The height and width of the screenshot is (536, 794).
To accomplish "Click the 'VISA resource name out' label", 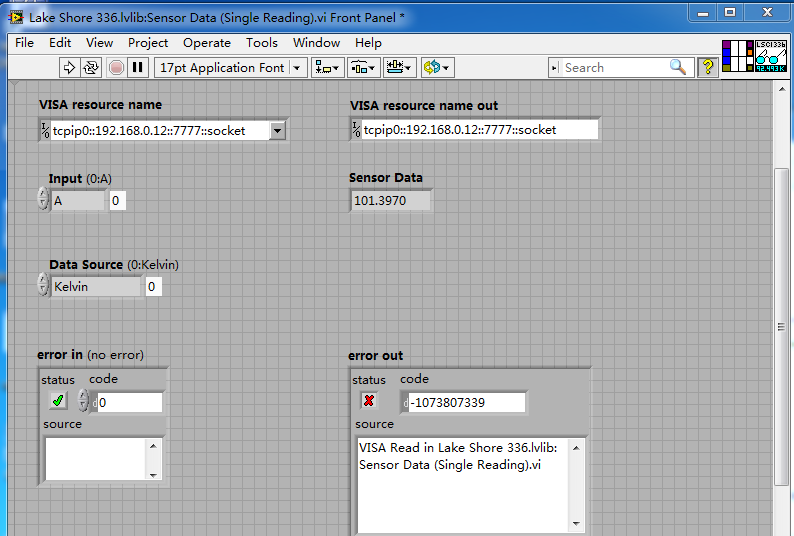I will point(424,106).
